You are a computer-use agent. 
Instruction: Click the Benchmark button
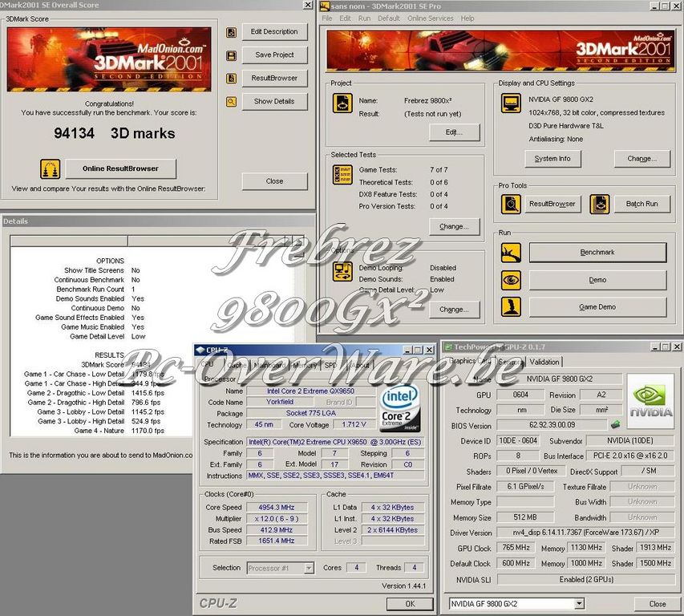point(597,253)
